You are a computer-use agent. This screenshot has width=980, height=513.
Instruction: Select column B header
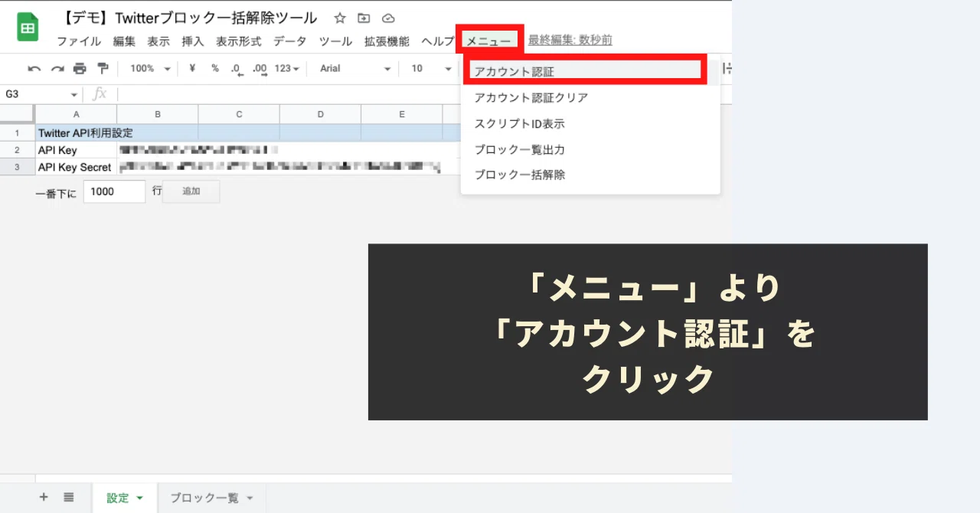[158, 115]
